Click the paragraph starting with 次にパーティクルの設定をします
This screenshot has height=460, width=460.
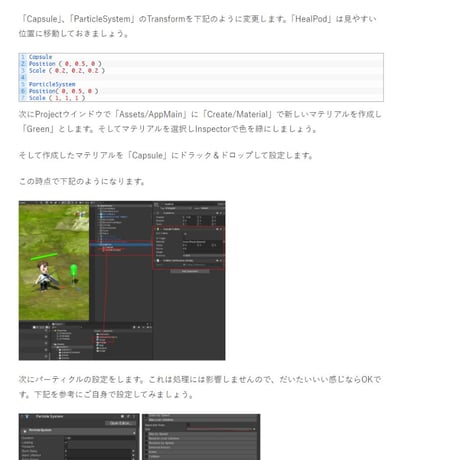point(200,387)
